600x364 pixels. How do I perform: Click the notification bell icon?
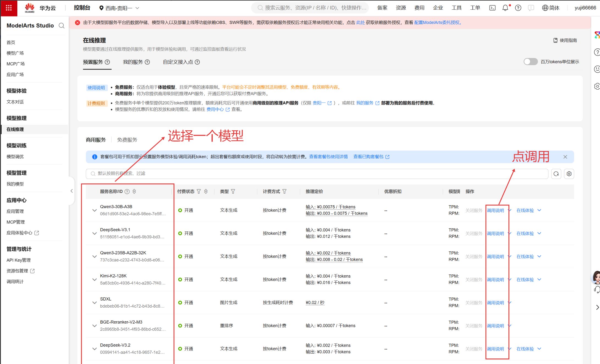[x=505, y=8]
